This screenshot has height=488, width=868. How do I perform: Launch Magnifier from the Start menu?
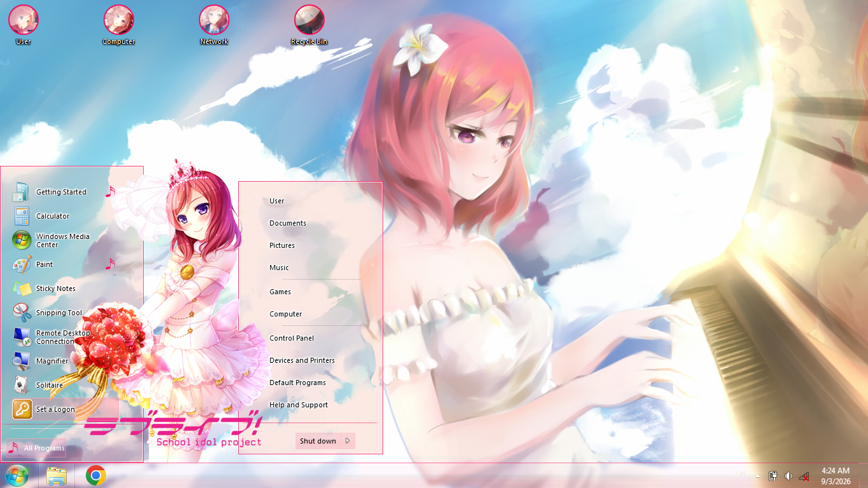click(65, 361)
